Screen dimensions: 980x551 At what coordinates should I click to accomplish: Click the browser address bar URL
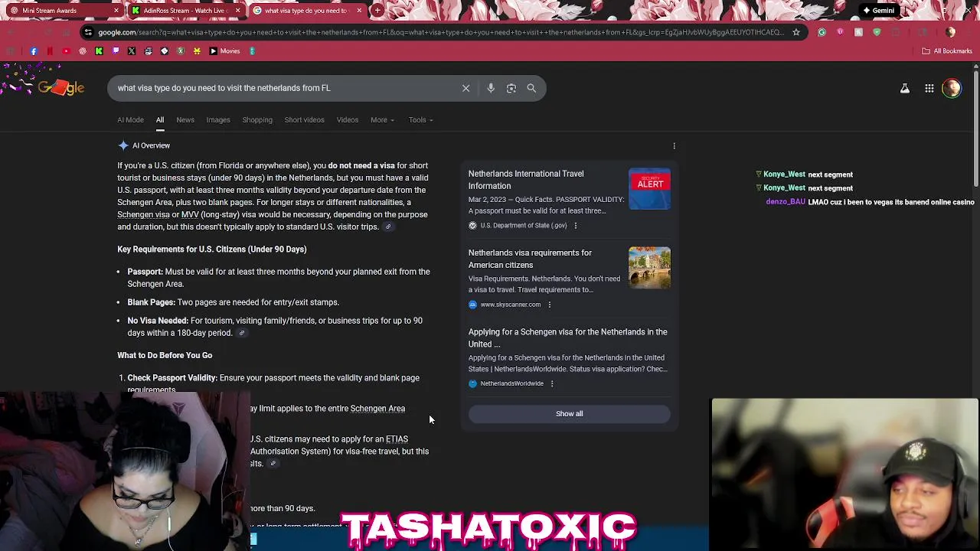tap(440, 32)
